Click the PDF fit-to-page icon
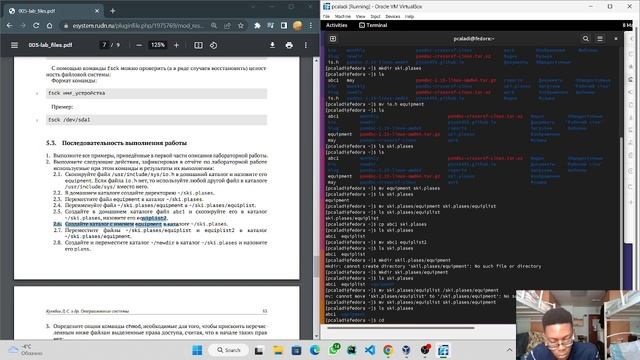The height and width of the screenshot is (360, 640). [198, 45]
